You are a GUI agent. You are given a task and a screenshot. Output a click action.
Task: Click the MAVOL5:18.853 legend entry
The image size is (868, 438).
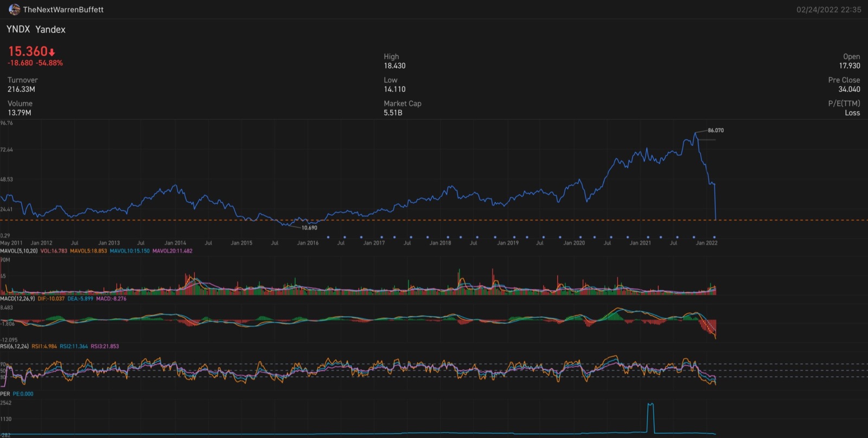[88, 251]
